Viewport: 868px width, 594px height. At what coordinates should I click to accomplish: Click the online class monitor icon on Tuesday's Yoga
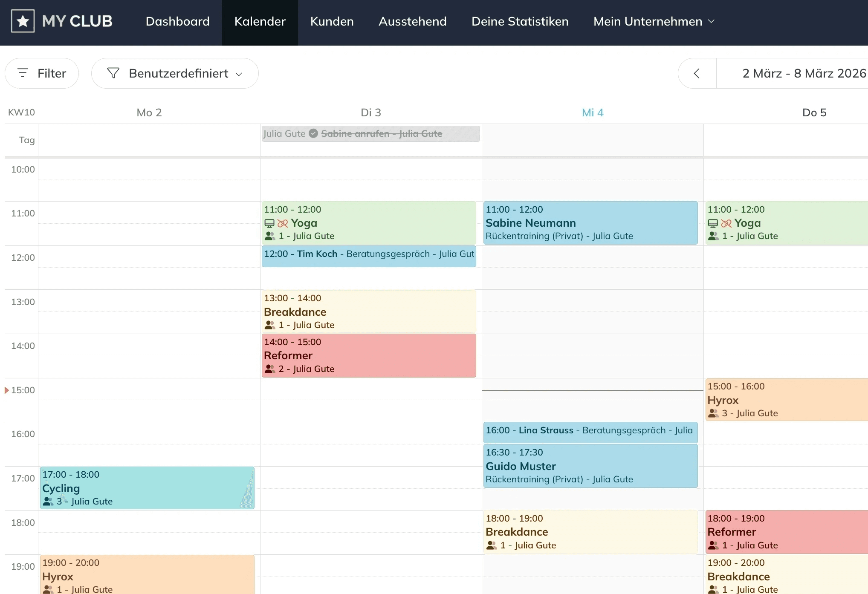click(x=269, y=223)
